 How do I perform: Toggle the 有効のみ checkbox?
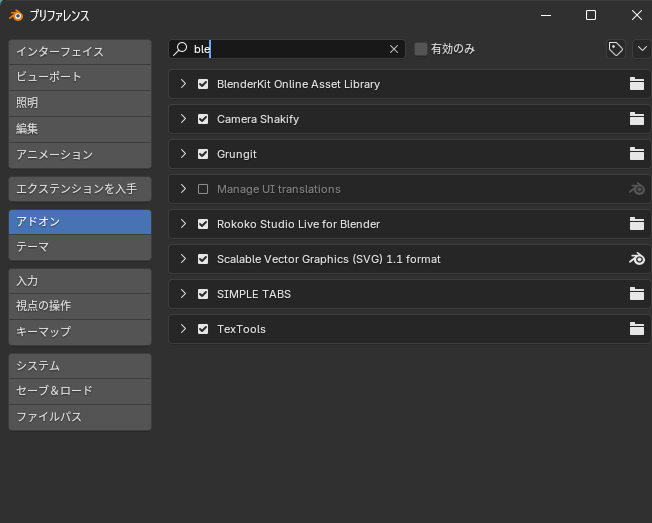pyautogui.click(x=421, y=49)
